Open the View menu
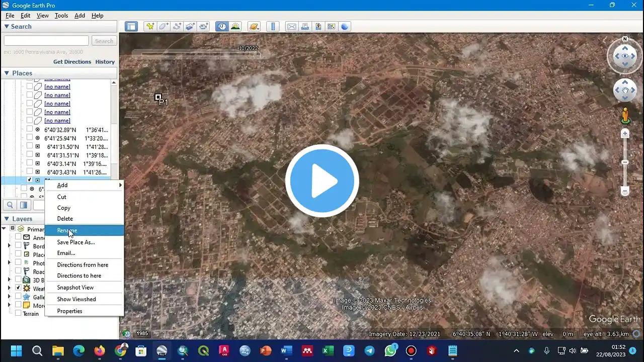This screenshot has width=644, height=362. pos(43,16)
